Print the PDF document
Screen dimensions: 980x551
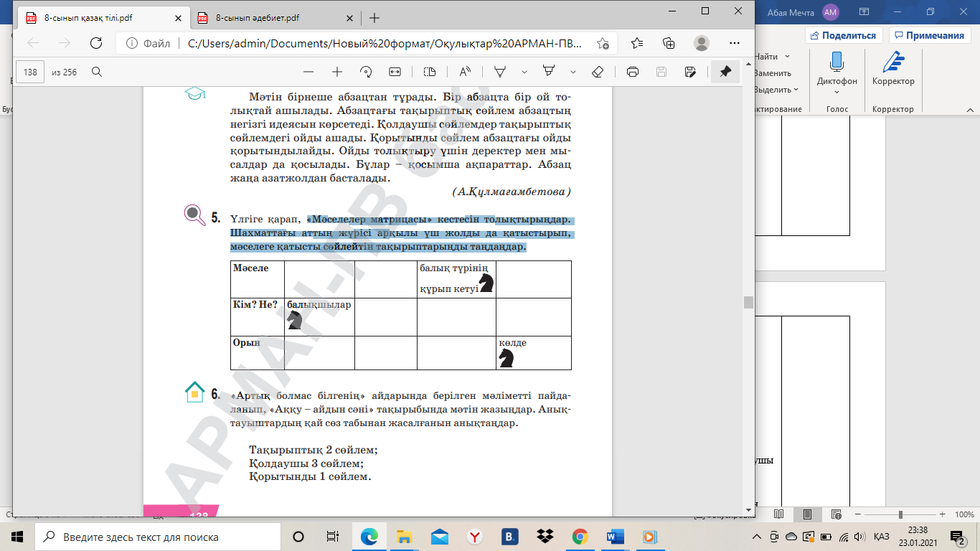click(x=632, y=72)
